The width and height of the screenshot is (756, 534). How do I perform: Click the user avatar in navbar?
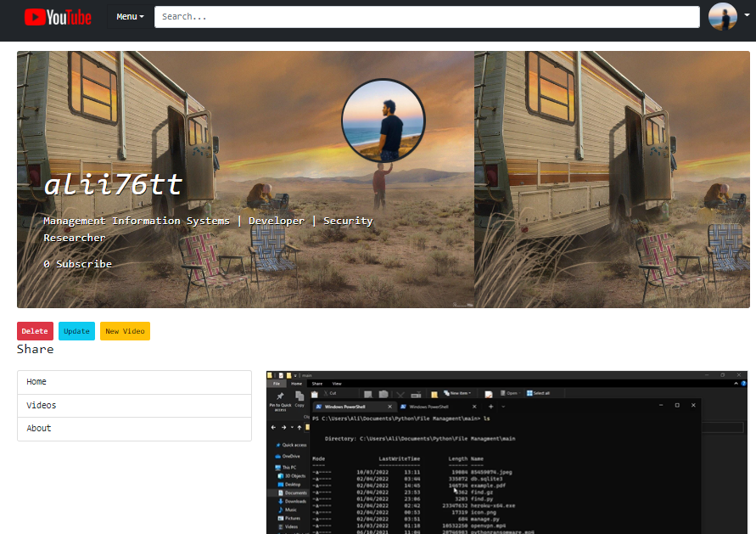click(722, 17)
